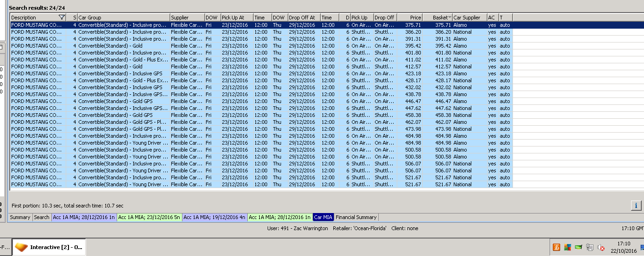644x256 pixels.
Task: Open the AVG antivirus tray icon
Action: (567, 247)
